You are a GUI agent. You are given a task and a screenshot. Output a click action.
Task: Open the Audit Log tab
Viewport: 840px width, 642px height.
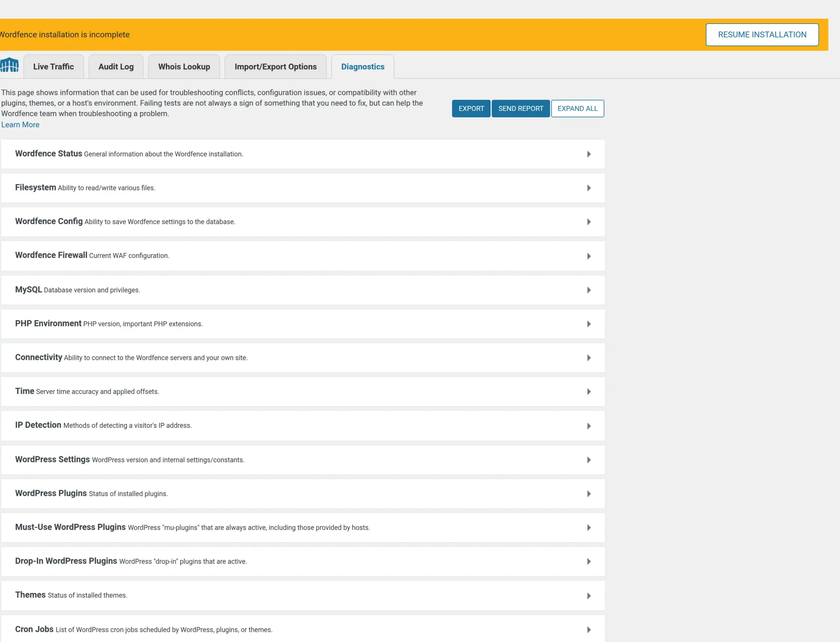pos(116,67)
